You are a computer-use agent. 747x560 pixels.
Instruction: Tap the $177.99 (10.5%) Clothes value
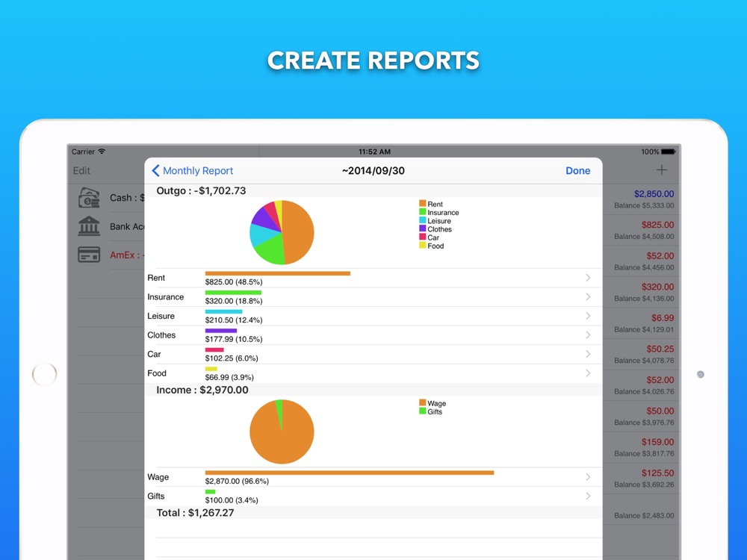click(233, 339)
